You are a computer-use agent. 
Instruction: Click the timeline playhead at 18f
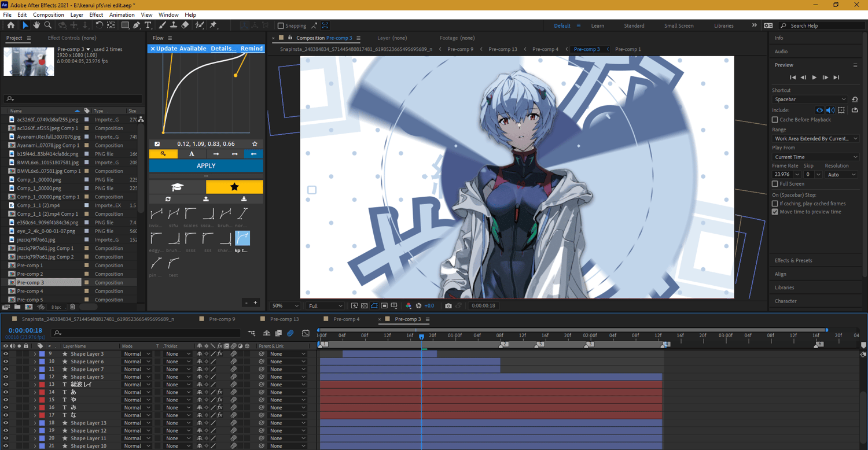pos(421,337)
